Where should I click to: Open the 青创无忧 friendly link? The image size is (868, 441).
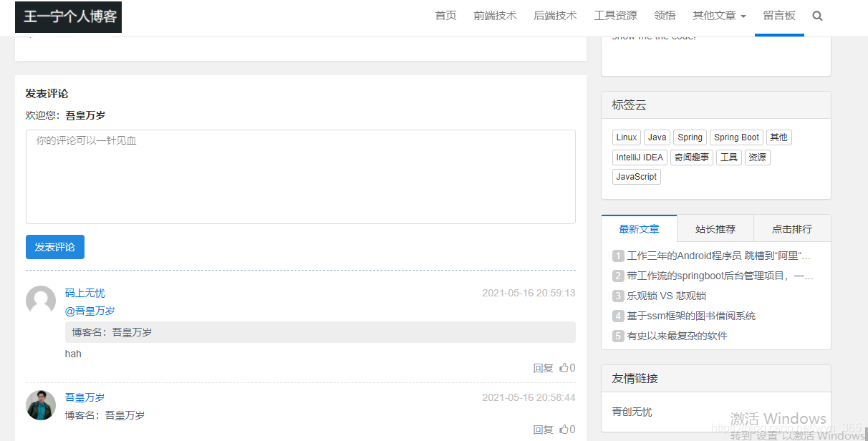632,412
